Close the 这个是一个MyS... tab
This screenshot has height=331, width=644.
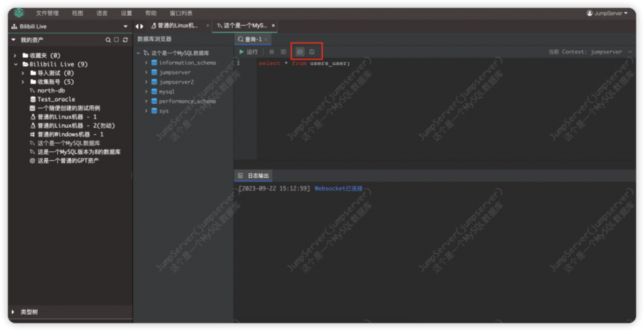(273, 25)
